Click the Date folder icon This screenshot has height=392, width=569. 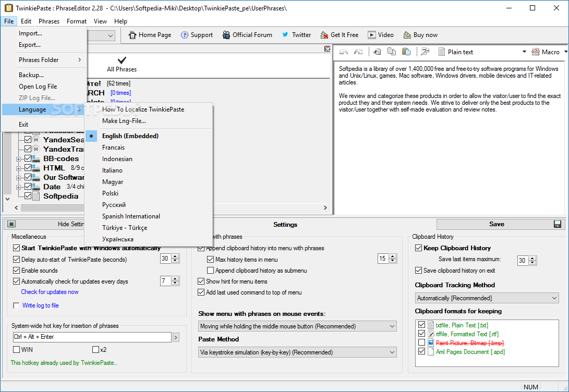(x=35, y=187)
